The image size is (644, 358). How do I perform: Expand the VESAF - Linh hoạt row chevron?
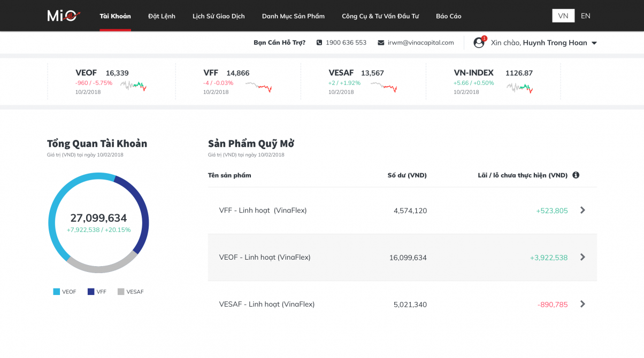click(582, 304)
